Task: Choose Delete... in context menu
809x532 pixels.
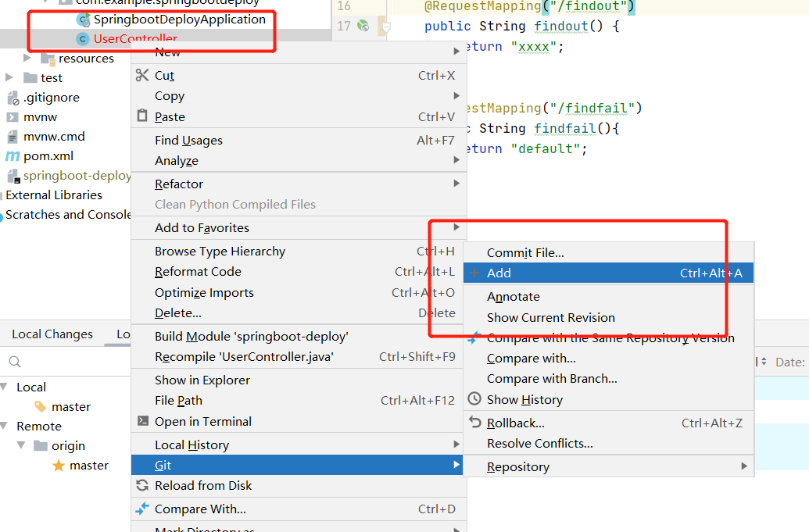Action: point(299,313)
